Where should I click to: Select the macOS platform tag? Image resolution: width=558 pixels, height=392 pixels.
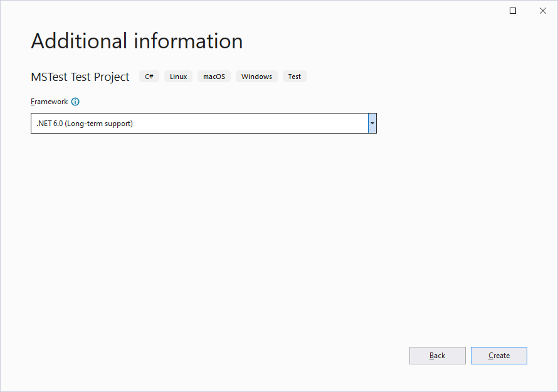214,76
